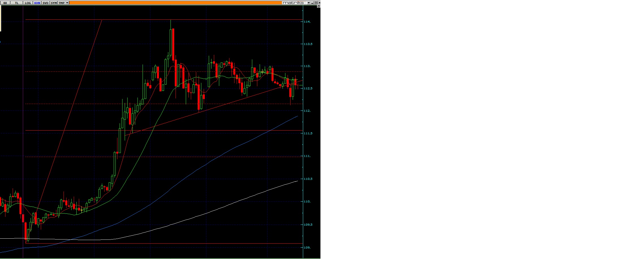The image size is (644, 259).
Task: Expand the dropdown arrow beside TMP
Action: point(67,3)
